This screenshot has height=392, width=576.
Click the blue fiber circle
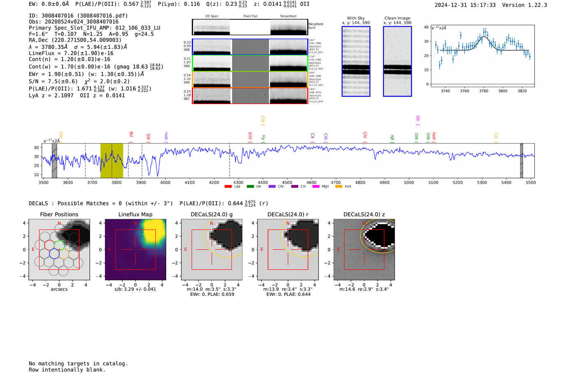54,254
